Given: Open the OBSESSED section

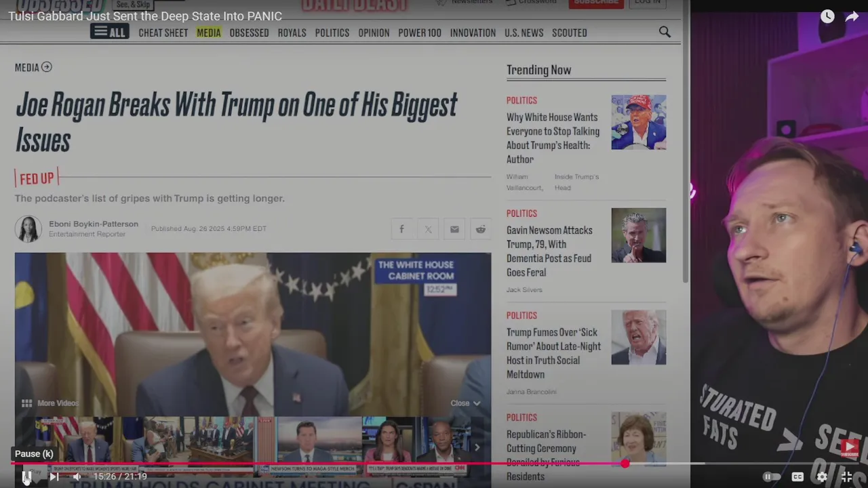Looking at the screenshot, I should (249, 33).
